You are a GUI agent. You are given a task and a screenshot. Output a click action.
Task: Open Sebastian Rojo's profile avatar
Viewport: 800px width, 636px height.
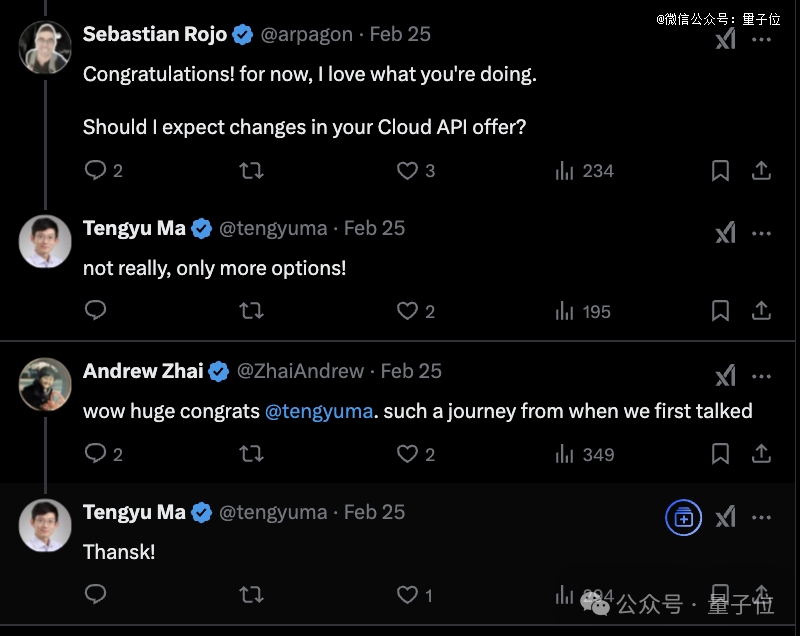click(45, 46)
